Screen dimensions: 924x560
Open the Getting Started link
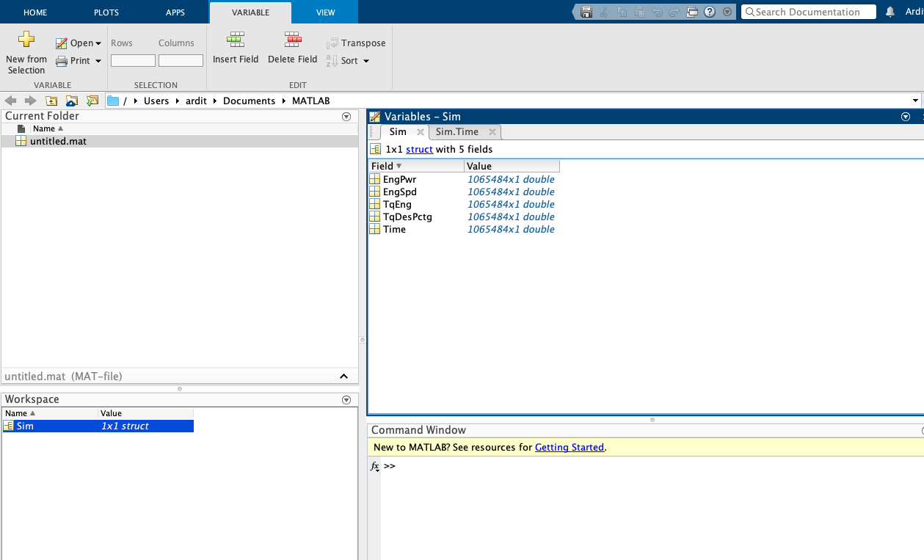click(569, 447)
